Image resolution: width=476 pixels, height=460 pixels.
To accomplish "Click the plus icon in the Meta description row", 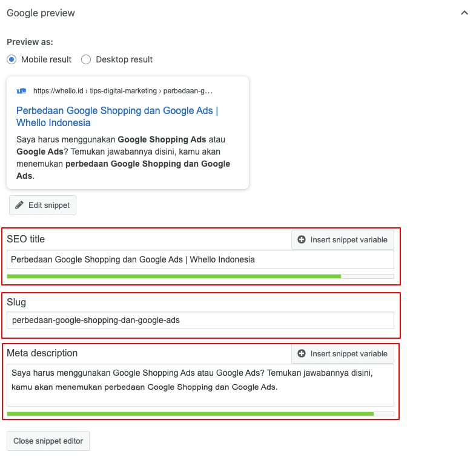I will point(302,354).
